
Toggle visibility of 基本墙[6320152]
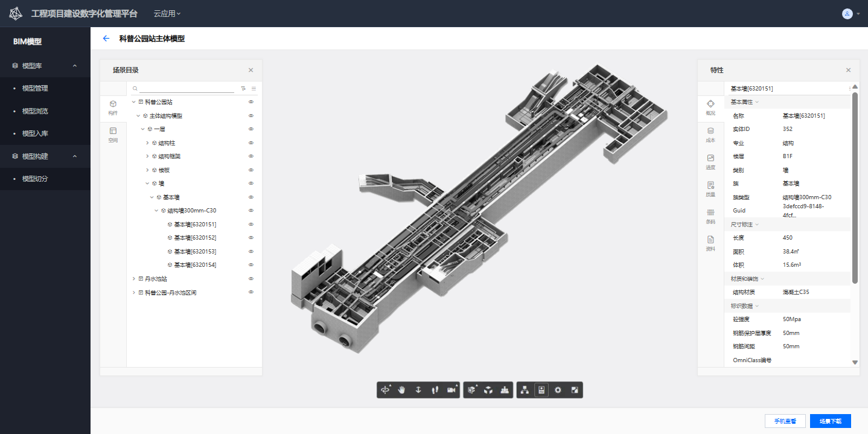click(251, 238)
